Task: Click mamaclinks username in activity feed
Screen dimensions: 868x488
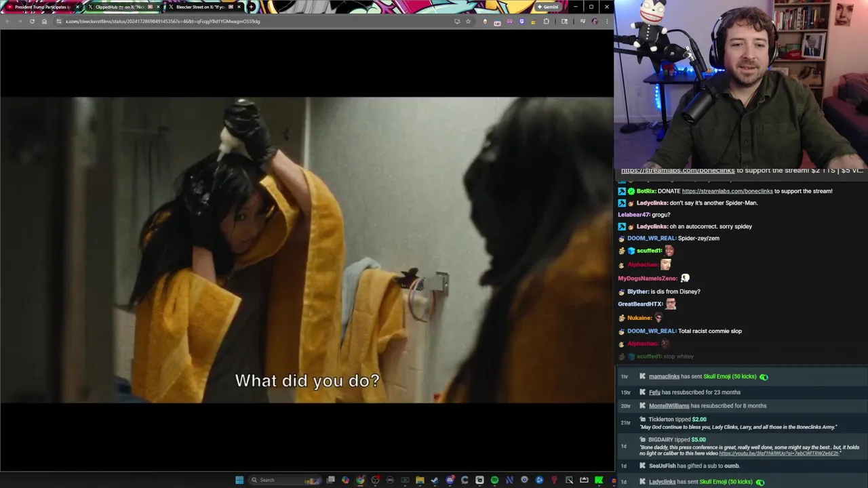Action: [x=664, y=376]
